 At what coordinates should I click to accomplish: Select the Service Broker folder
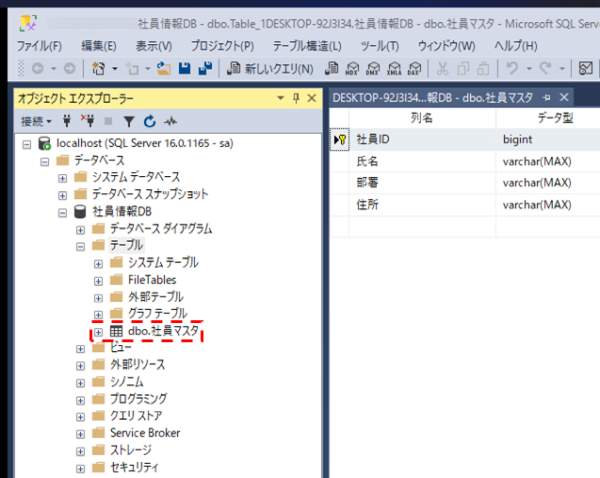pos(144,433)
